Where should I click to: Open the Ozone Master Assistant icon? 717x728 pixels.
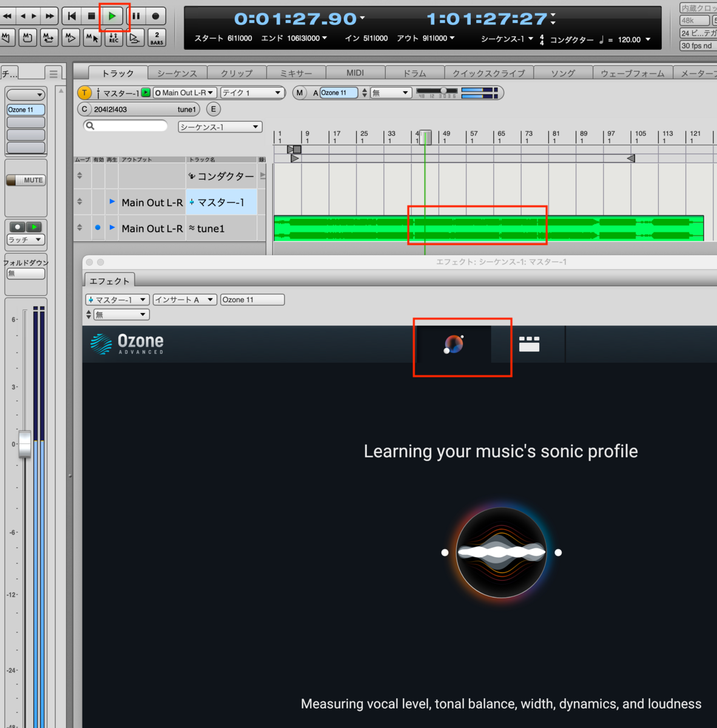pos(454,345)
